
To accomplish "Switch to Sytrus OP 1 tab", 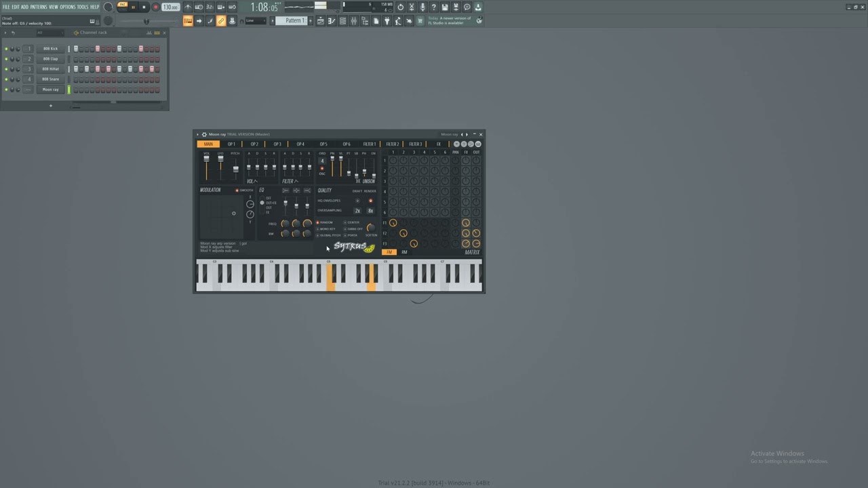I will (231, 144).
